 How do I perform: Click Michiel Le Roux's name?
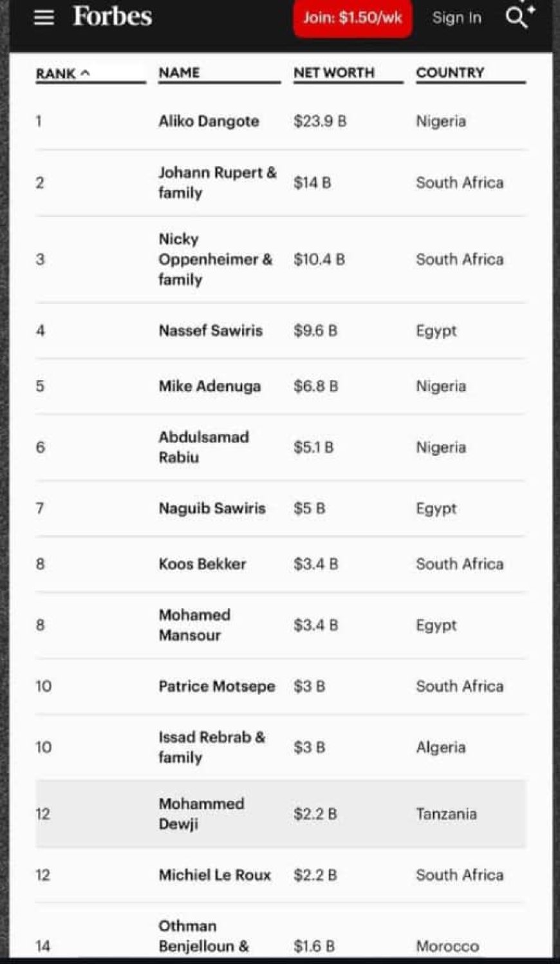tap(214, 874)
